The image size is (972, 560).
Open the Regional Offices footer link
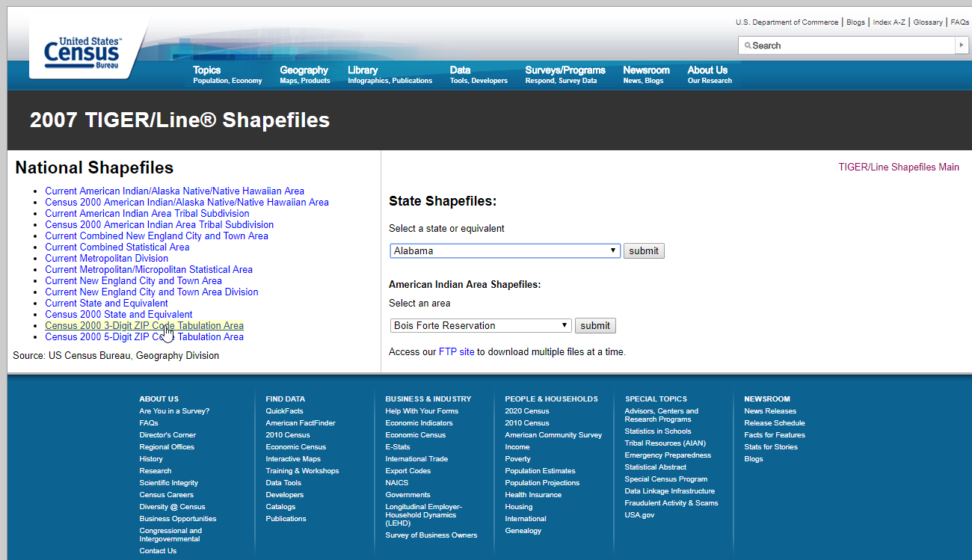(167, 447)
